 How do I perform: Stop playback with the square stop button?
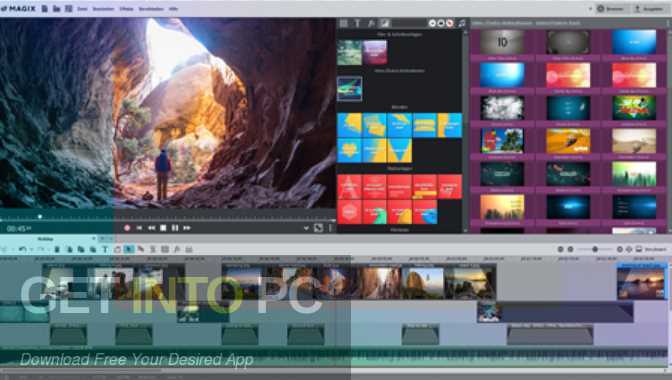point(163,228)
